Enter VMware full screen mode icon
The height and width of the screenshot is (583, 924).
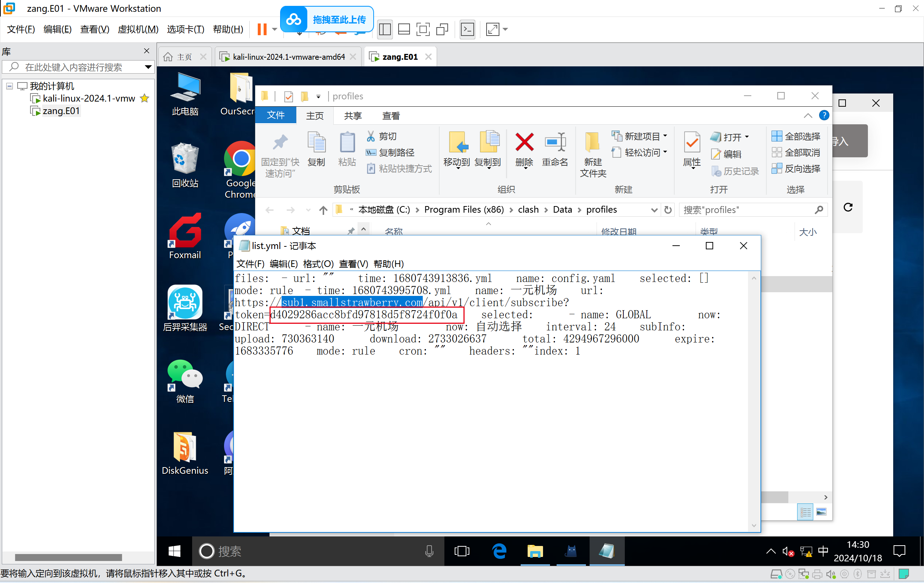point(423,29)
